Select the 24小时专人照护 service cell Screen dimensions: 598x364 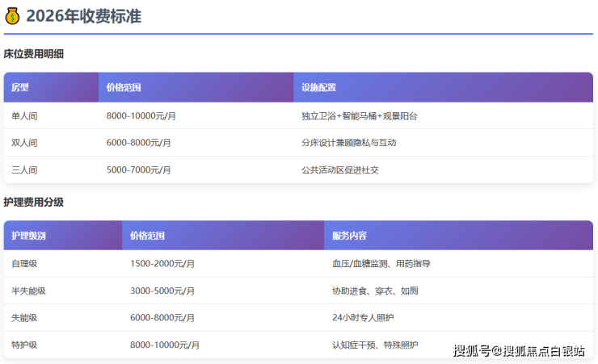(x=363, y=318)
